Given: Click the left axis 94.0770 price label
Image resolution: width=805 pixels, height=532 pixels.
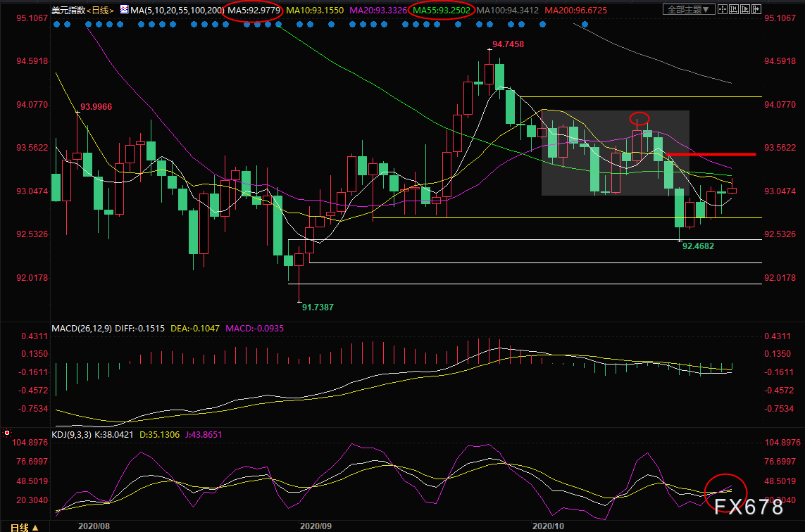Looking at the screenshot, I should point(32,105).
